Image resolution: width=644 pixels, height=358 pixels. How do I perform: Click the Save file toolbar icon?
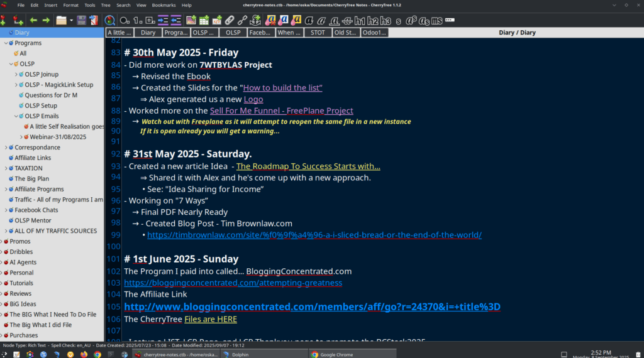(82, 20)
